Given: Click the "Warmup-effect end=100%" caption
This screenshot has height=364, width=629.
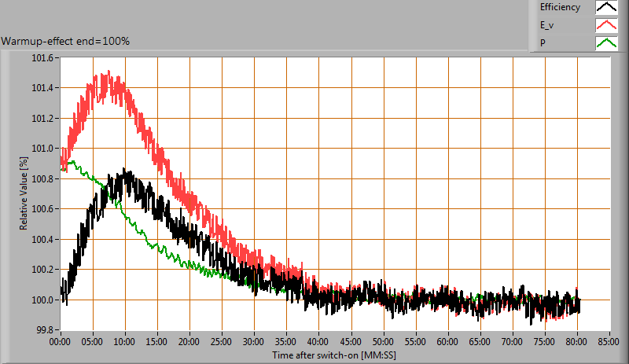Looking at the screenshot, I should [65, 41].
